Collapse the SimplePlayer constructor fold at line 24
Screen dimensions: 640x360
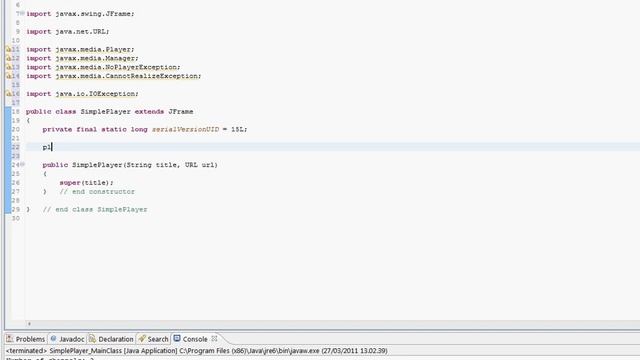22,164
